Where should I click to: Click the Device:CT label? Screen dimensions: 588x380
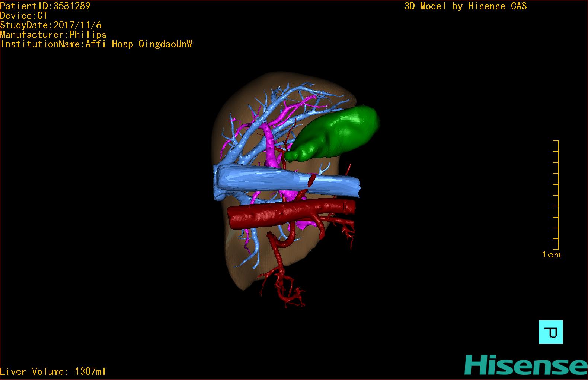pyautogui.click(x=24, y=16)
